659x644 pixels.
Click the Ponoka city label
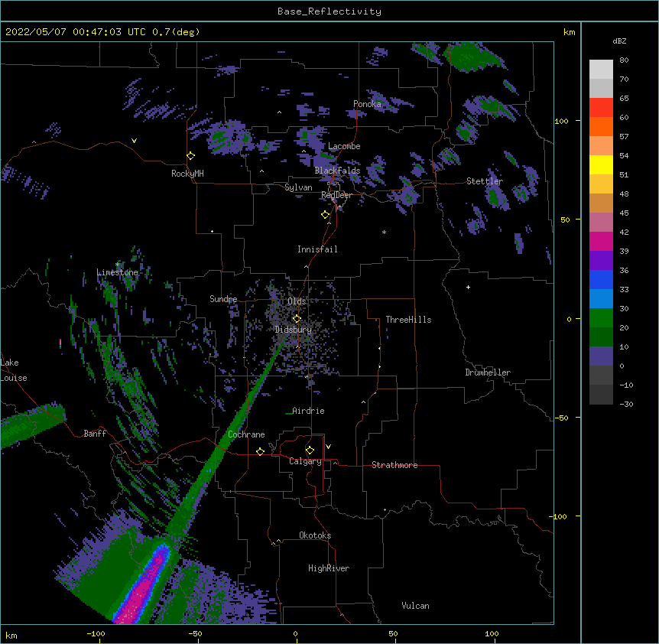(x=367, y=104)
